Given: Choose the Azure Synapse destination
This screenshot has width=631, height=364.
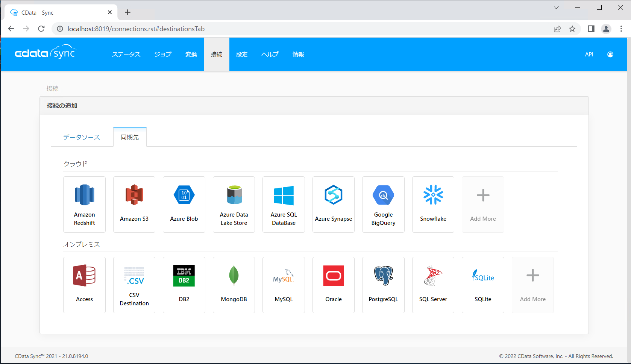Looking at the screenshot, I should click(334, 205).
